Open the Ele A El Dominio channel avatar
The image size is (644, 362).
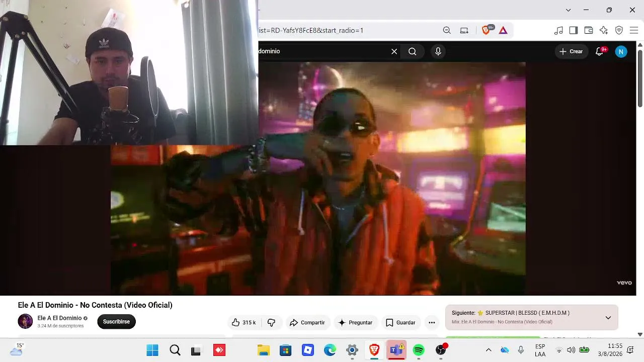point(25,321)
